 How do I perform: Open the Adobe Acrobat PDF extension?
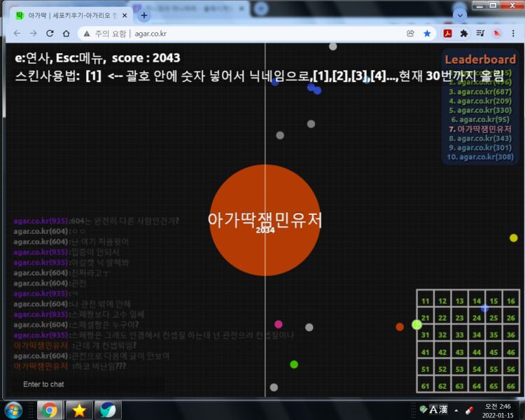pos(448,34)
